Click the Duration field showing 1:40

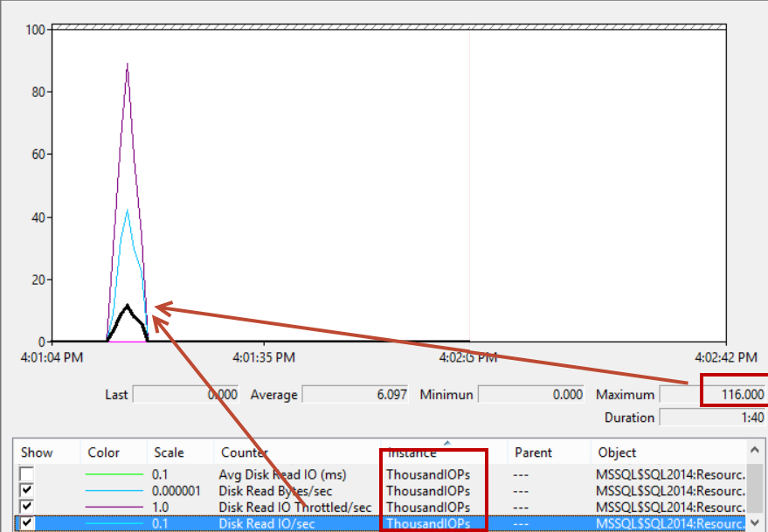(x=714, y=418)
